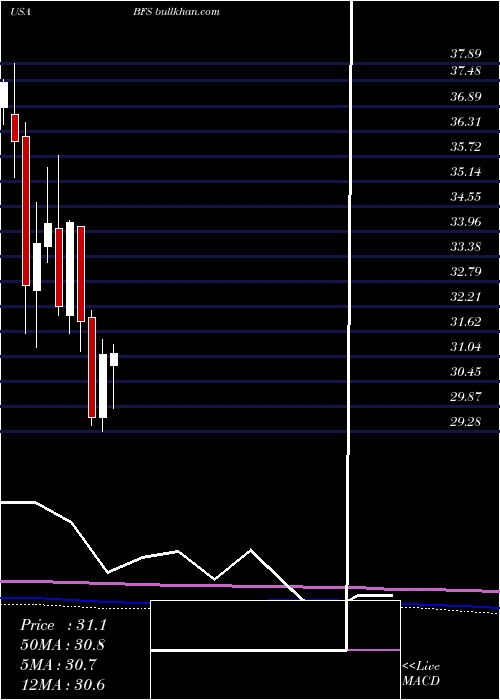
Task: Click the 37.89 price axis label
Action: tap(466, 54)
